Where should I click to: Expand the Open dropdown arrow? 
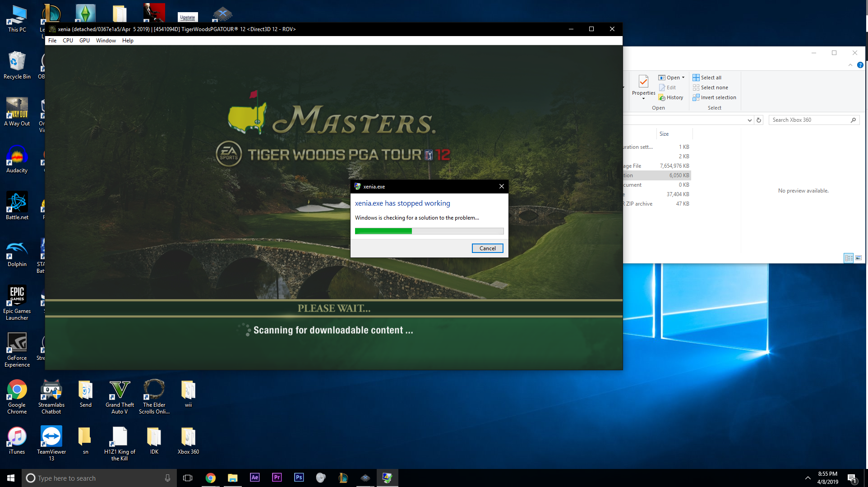click(x=683, y=78)
